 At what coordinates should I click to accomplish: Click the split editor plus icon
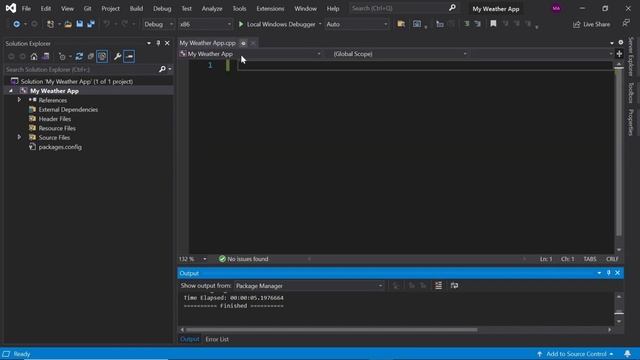point(619,54)
